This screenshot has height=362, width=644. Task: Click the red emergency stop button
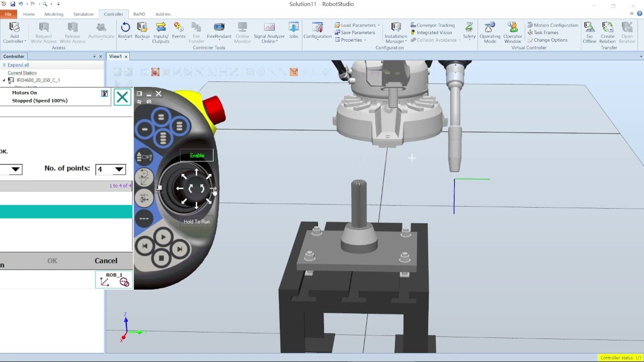(x=214, y=110)
